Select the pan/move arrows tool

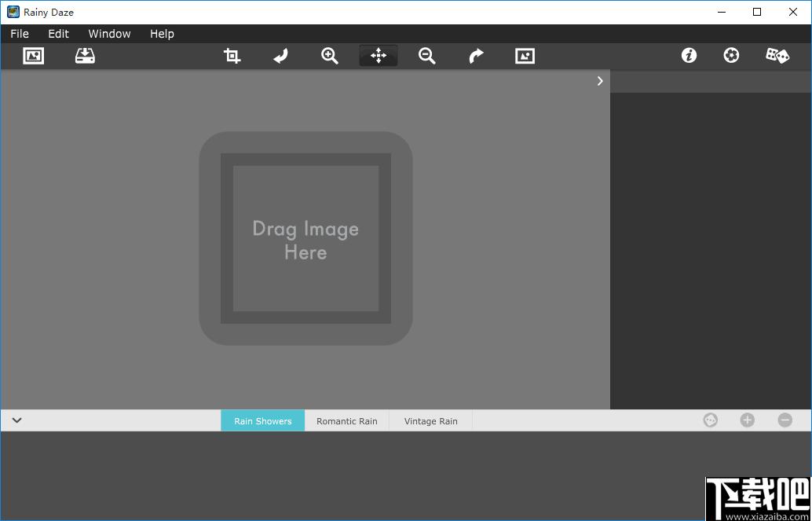click(379, 56)
